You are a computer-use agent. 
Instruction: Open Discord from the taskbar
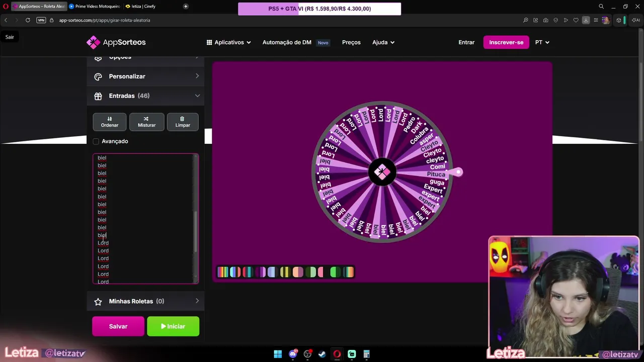tap(293, 354)
